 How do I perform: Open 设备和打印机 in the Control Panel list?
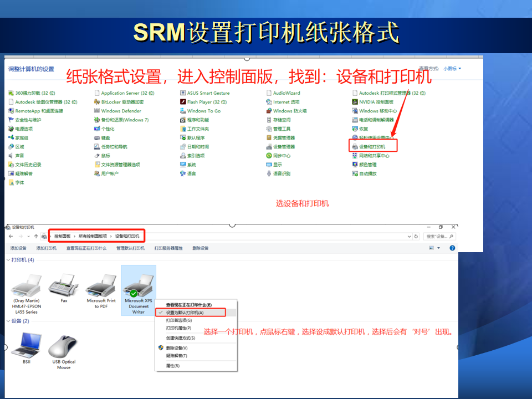click(x=369, y=147)
